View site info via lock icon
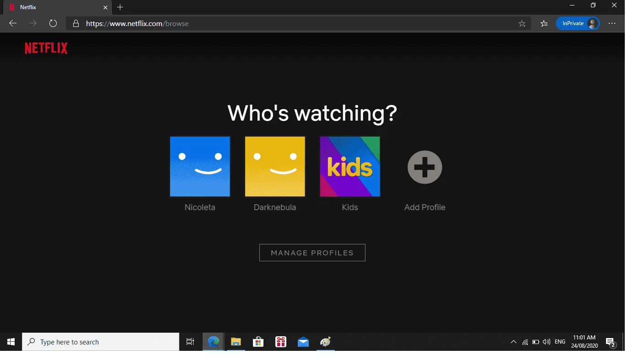Screen dimensions: 644x360 tap(76, 24)
